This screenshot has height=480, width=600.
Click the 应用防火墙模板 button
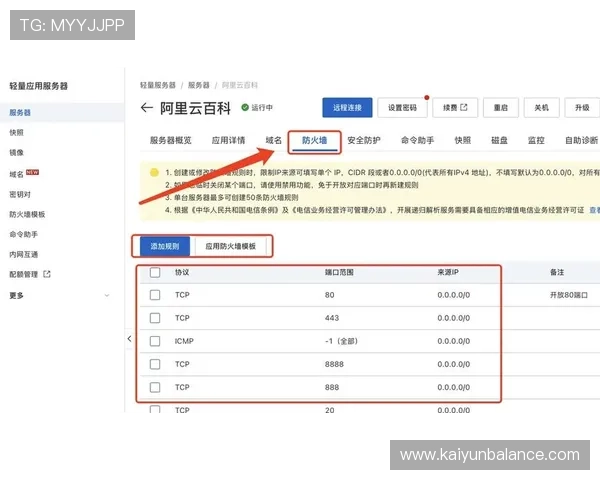pos(231,246)
